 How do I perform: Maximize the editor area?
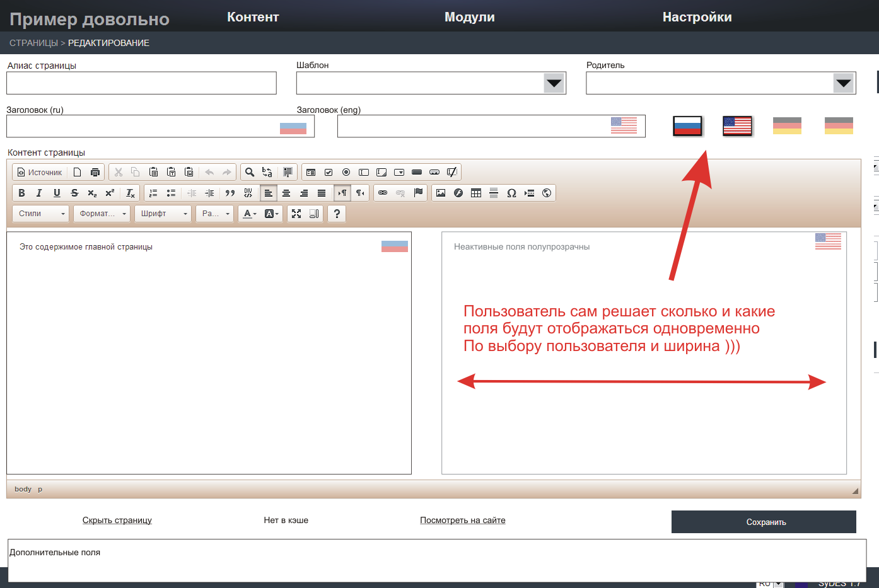point(296,214)
